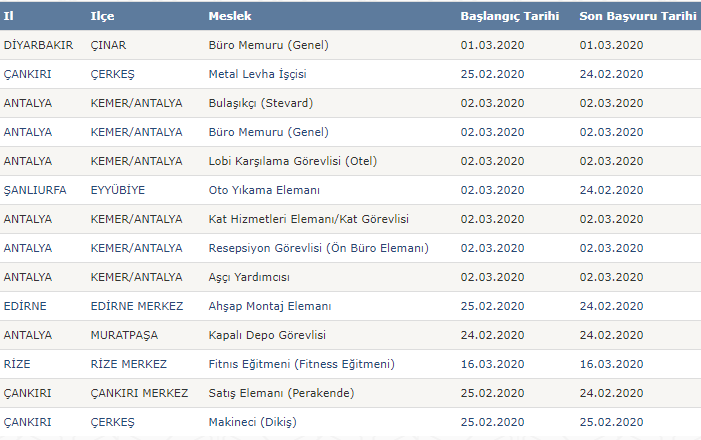Select Lobi Karşılama Görevlisi (Otel) job

point(293,161)
